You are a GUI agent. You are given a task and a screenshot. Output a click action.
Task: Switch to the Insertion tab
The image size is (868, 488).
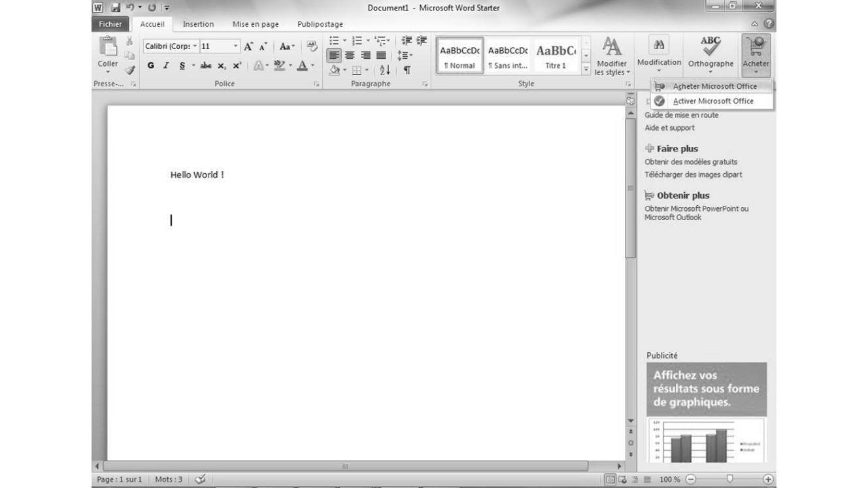[x=198, y=24]
